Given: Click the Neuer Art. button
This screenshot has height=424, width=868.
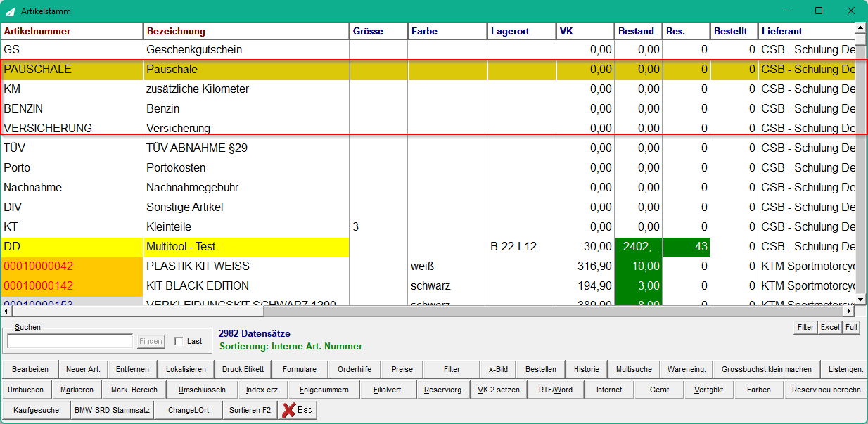Looking at the screenshot, I should click(83, 369).
